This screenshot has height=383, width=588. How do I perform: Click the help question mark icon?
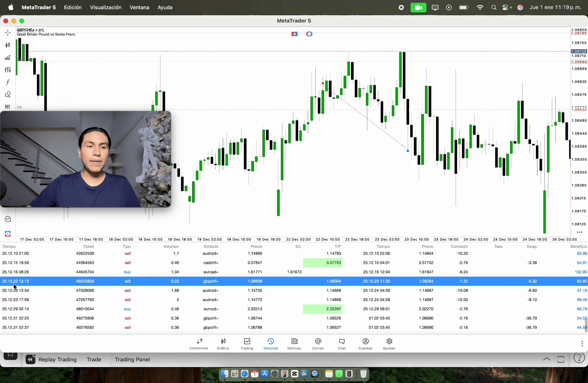point(579,358)
